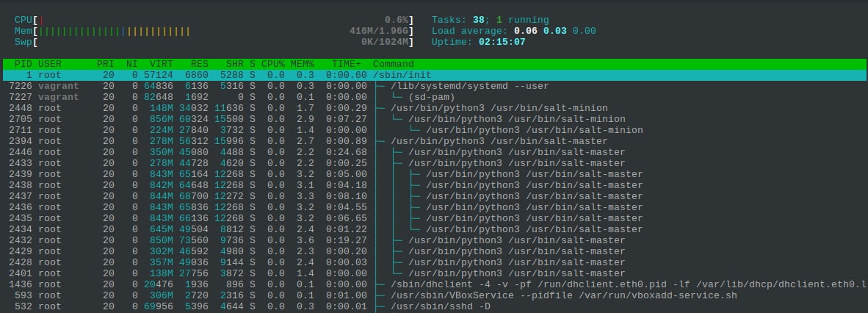This screenshot has width=868, height=313.
Task: Select salt-master process PID 2401
Action: point(434,273)
